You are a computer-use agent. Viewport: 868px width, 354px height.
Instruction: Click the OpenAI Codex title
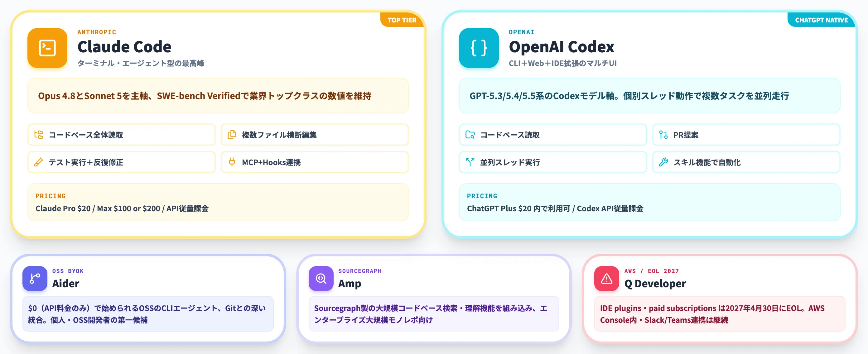click(x=562, y=46)
